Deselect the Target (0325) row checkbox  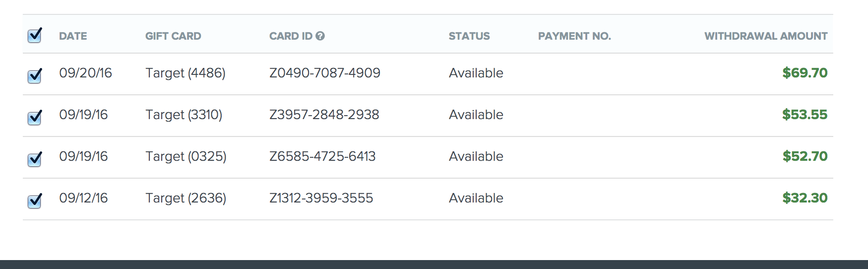pos(34,159)
